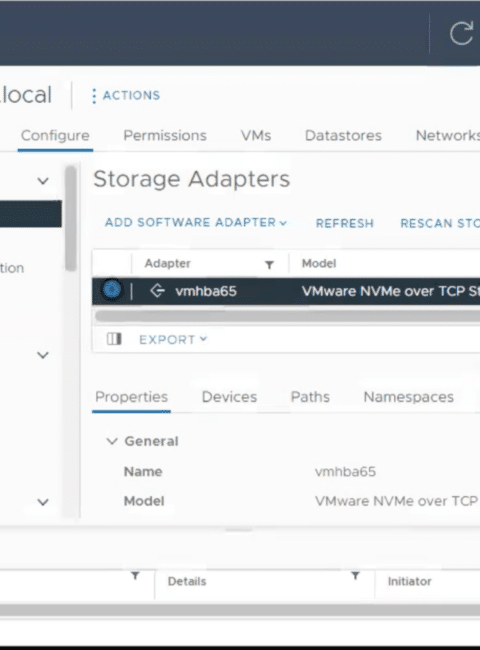The image size is (480, 650).
Task: Select the Namespaces tab
Action: pyautogui.click(x=408, y=397)
